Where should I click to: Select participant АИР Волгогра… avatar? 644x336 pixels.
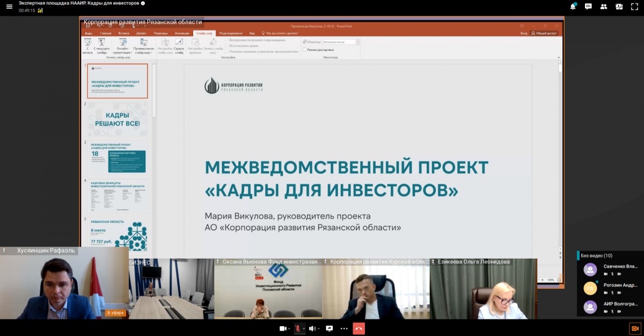(590, 307)
